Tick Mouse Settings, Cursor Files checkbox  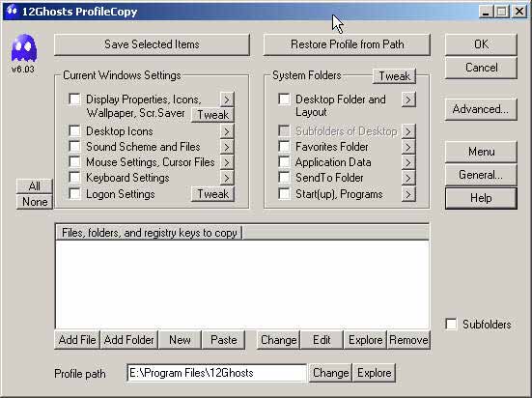pos(74,162)
